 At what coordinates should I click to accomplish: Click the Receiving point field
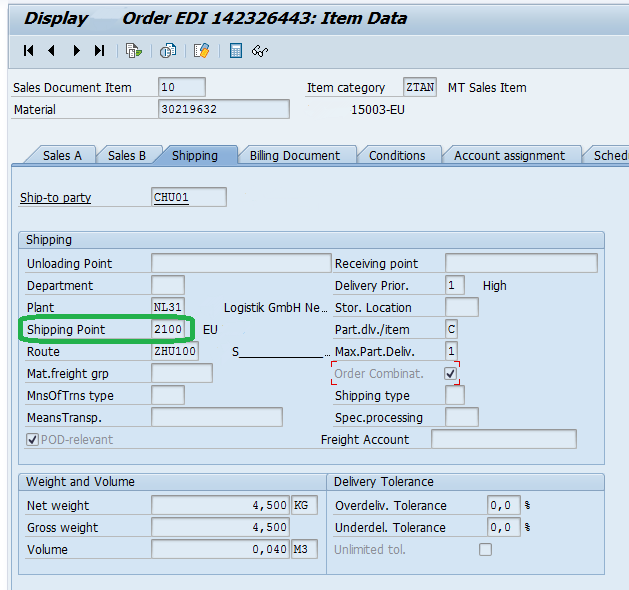point(521,263)
